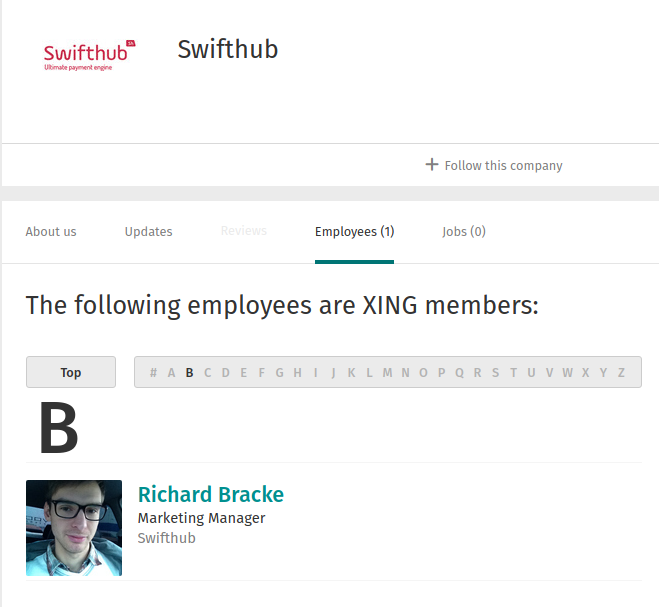Choose letter S in alphabet filter
659x607 pixels.
click(x=496, y=372)
